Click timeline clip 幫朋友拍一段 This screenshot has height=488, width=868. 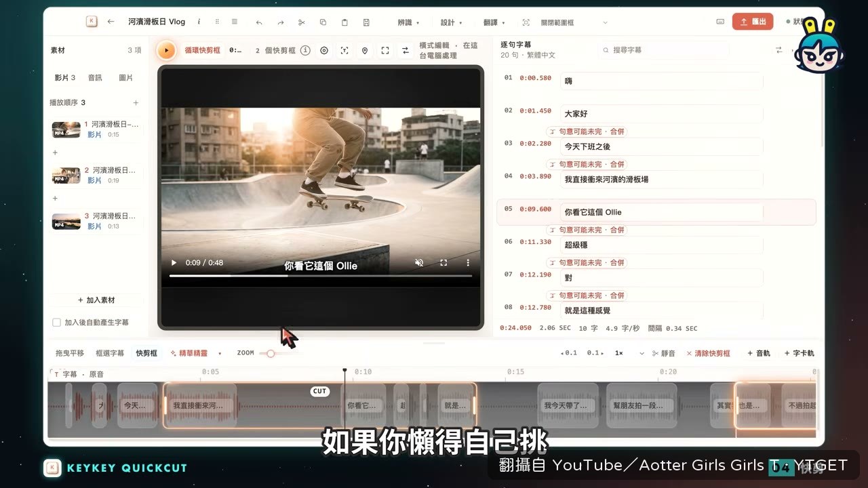tap(642, 405)
